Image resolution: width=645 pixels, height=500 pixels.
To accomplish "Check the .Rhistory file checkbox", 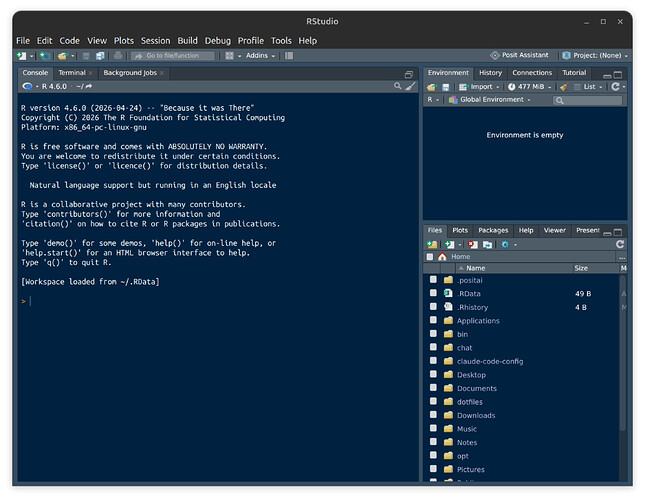I will [x=433, y=307].
